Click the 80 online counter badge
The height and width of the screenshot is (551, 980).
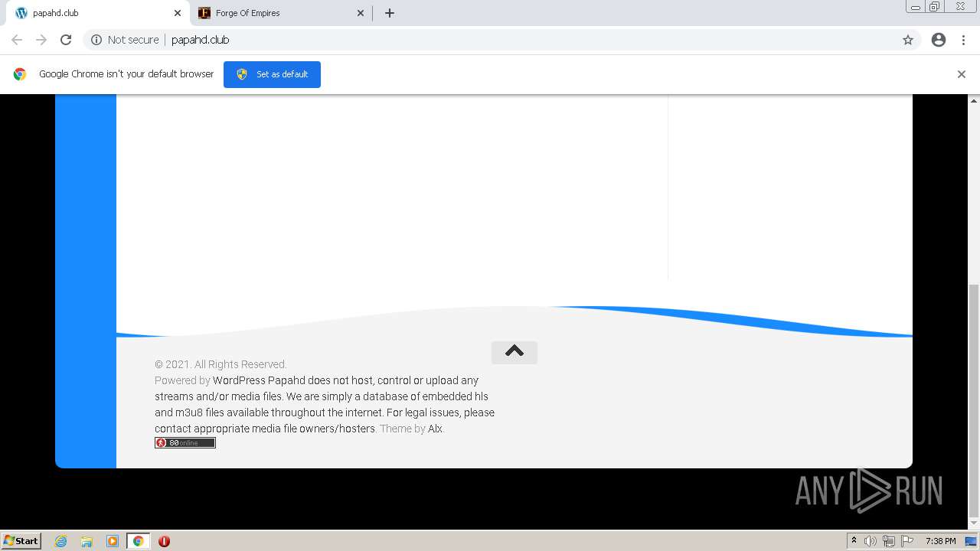point(185,443)
